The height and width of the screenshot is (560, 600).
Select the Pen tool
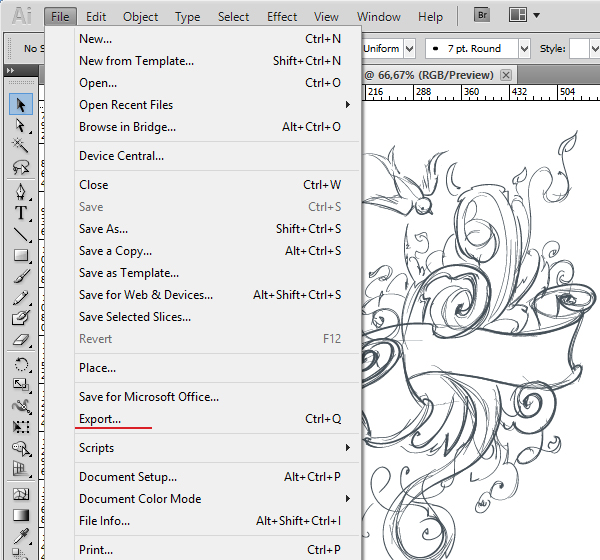pos(21,190)
